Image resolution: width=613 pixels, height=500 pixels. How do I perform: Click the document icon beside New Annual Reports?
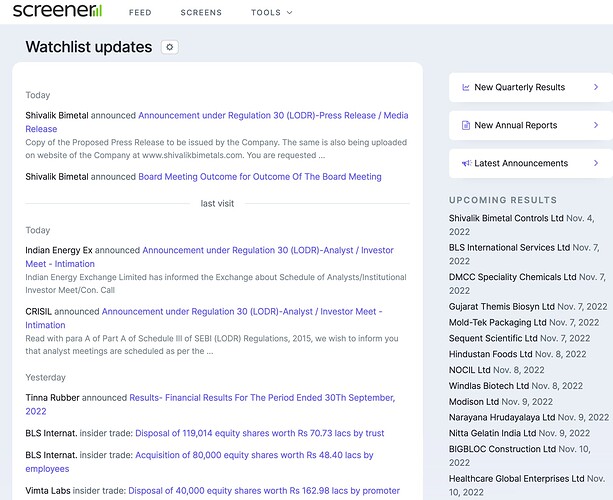[x=466, y=125]
